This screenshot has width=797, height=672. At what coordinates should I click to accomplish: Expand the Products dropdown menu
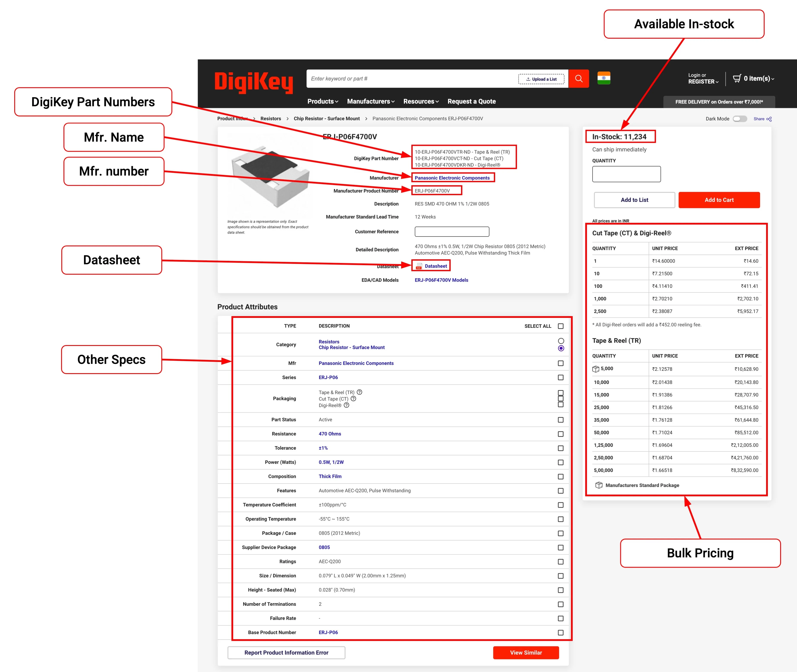[323, 101]
